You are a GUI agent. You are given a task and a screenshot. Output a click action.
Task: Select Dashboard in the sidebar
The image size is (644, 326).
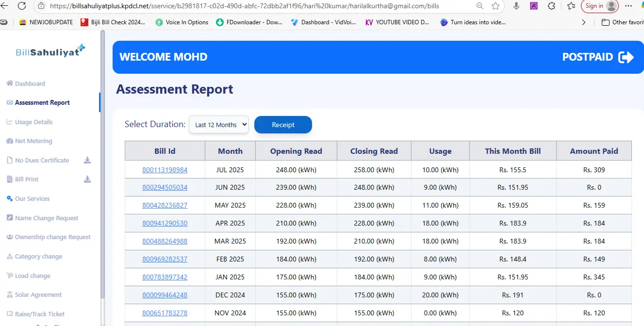(30, 83)
